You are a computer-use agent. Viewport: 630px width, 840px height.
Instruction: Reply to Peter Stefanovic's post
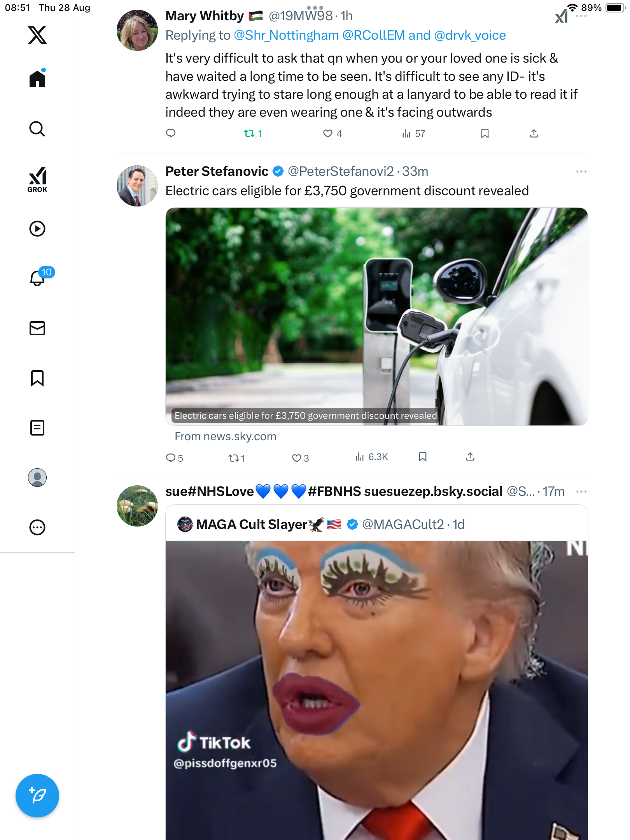pyautogui.click(x=171, y=458)
